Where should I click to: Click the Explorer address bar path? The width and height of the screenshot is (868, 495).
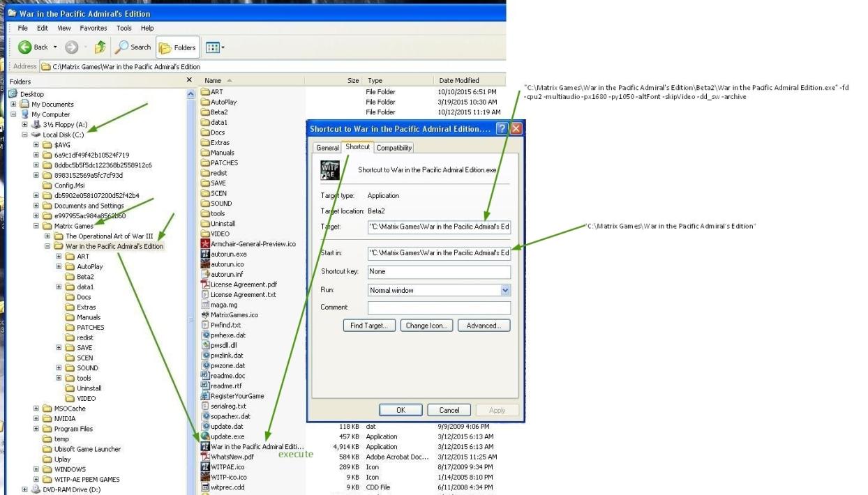(128, 66)
